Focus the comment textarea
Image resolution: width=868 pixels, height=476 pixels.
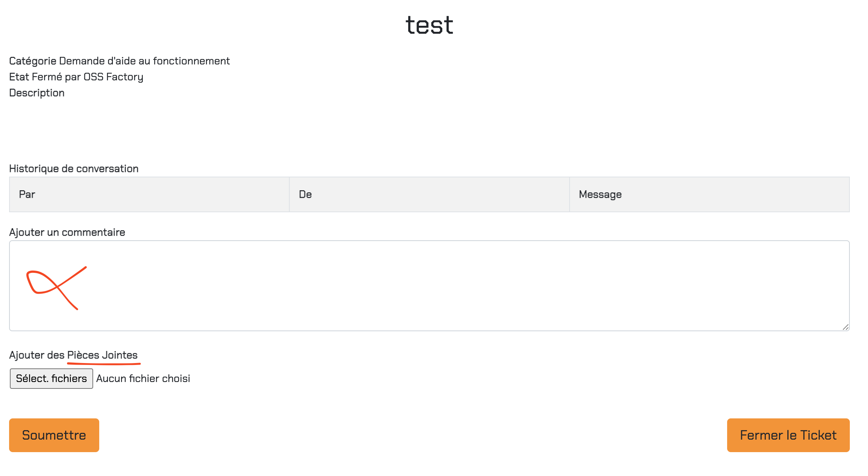tap(429, 286)
